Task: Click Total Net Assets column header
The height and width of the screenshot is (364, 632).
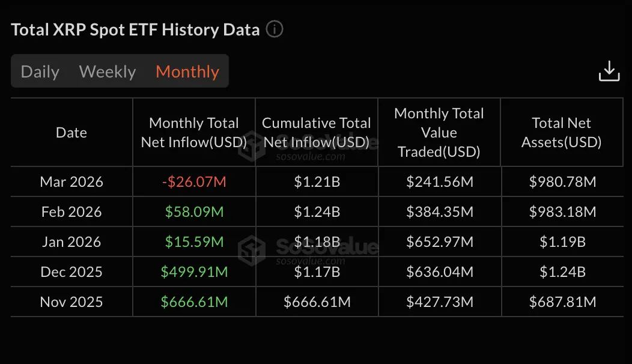Action: click(562, 133)
